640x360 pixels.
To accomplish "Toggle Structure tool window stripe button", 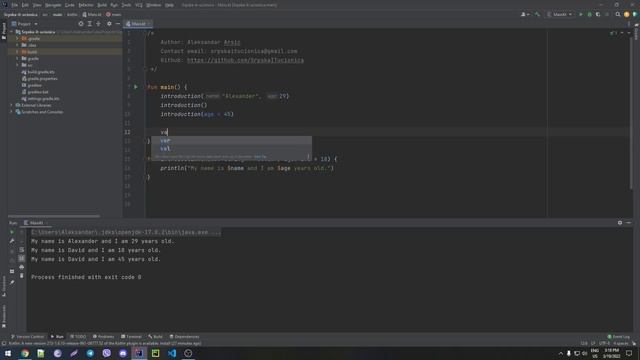I will tap(4, 286).
